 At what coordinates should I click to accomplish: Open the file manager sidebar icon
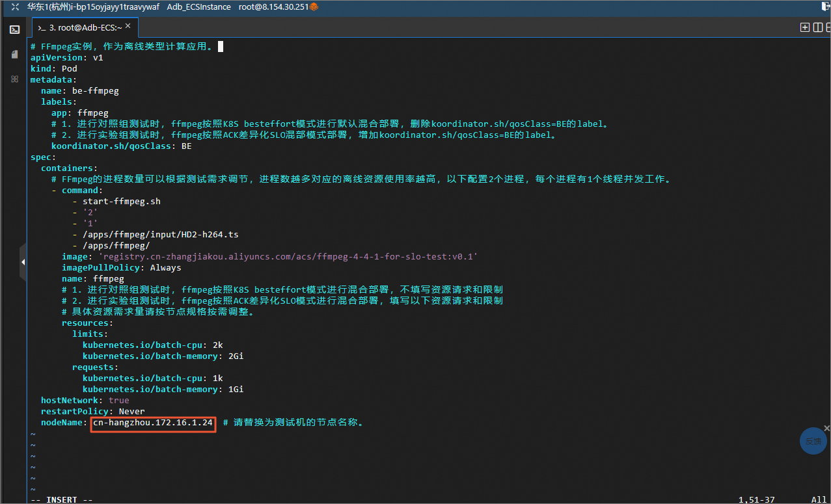[14, 54]
